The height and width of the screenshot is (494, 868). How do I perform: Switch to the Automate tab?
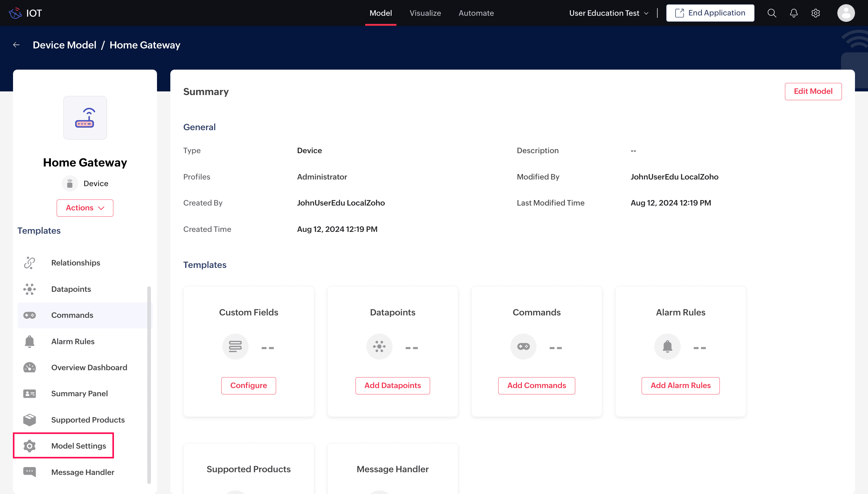[x=476, y=13]
